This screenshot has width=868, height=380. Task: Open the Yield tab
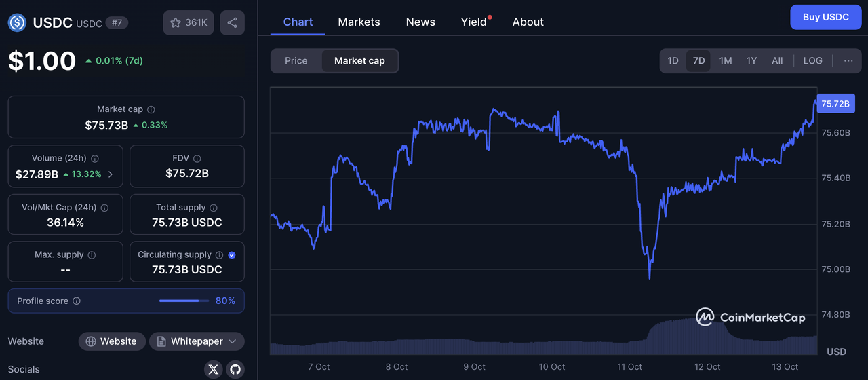click(474, 22)
